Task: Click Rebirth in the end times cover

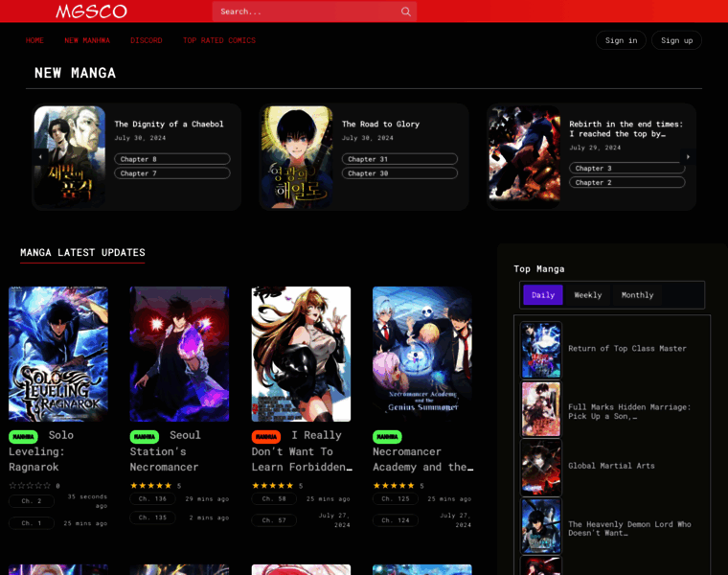Action: (525, 157)
